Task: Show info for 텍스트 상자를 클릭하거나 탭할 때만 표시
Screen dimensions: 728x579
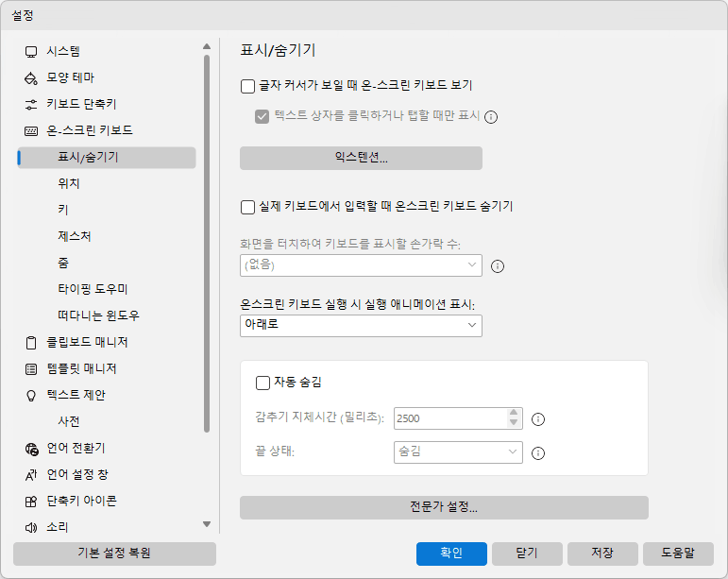Action: click(491, 117)
